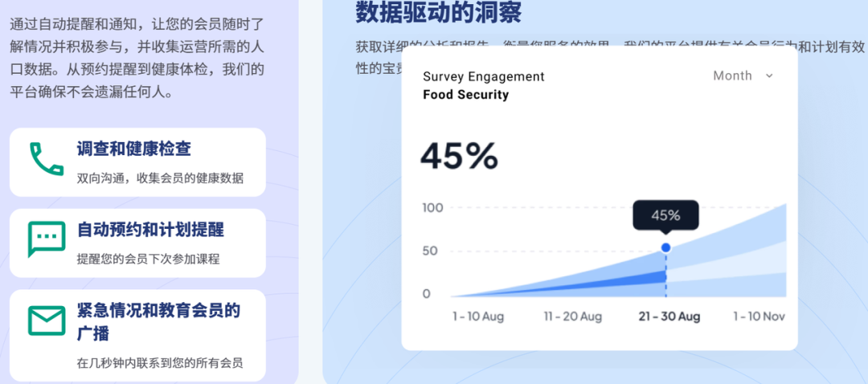Click the 1 - 10 Aug axis label
868x384 pixels.
pyautogui.click(x=478, y=317)
